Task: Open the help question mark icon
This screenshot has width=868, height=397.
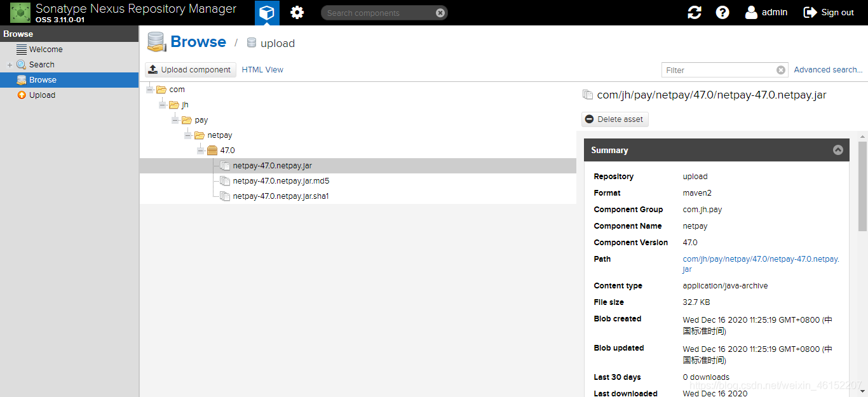Action: 722,13
